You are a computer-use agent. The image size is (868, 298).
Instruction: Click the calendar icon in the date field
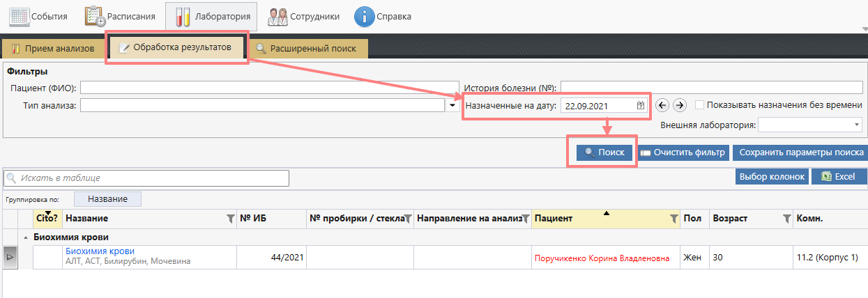[x=640, y=106]
